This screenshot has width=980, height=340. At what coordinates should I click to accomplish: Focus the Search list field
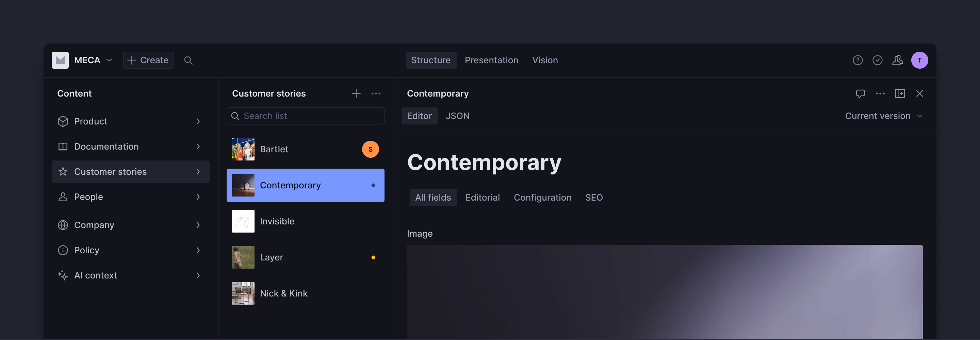(x=305, y=116)
